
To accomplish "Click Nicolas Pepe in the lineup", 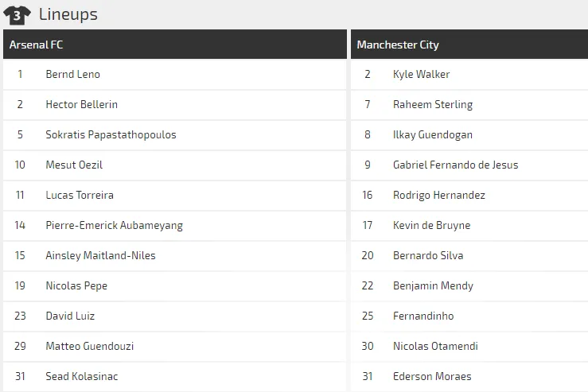I will pyautogui.click(x=76, y=285).
